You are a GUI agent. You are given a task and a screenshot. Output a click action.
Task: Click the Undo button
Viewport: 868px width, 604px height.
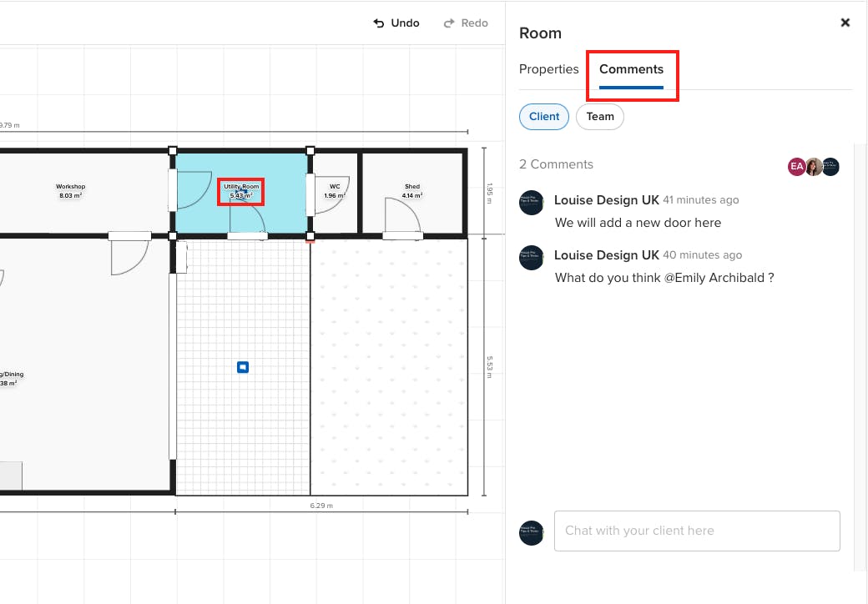[396, 23]
